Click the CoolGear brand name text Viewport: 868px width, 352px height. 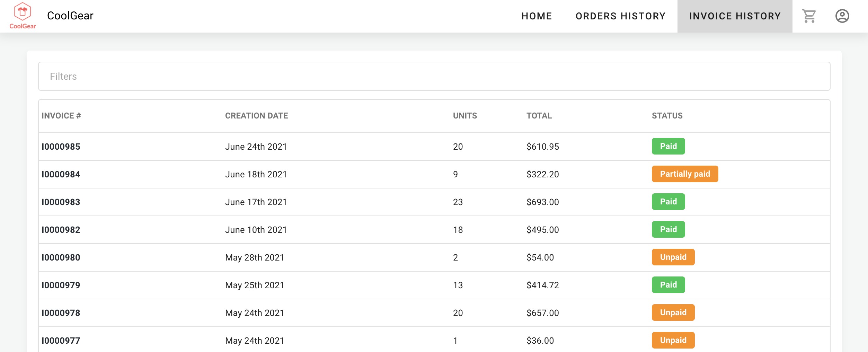(x=70, y=16)
